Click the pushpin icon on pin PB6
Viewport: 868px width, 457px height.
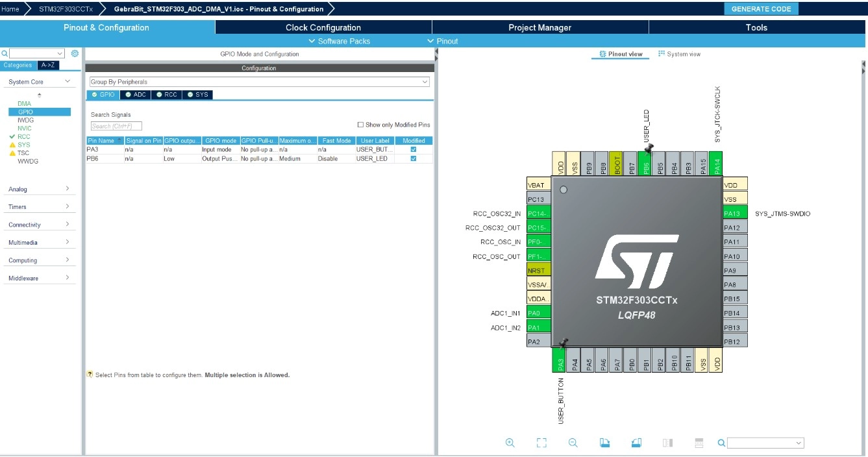(648, 149)
